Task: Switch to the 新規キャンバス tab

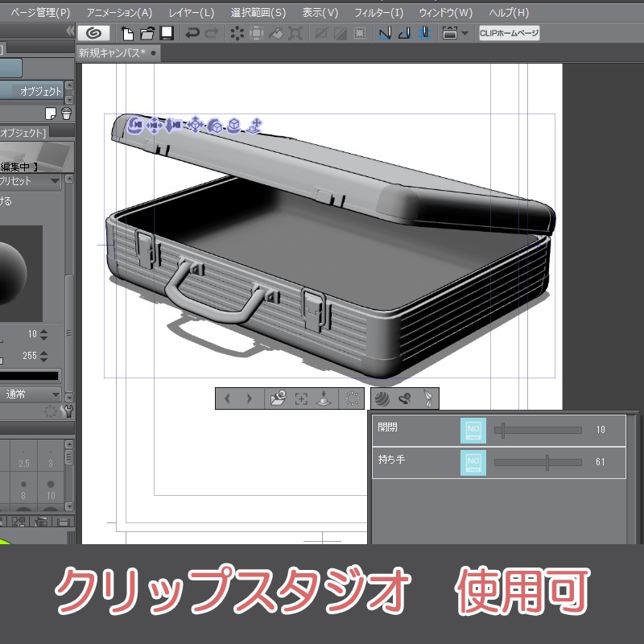Action: point(113,53)
